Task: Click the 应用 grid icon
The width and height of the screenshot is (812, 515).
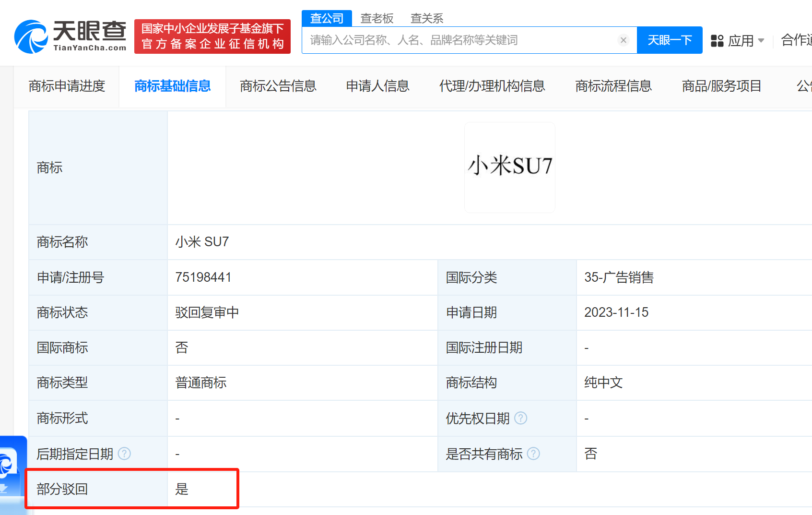Action: 717,41
